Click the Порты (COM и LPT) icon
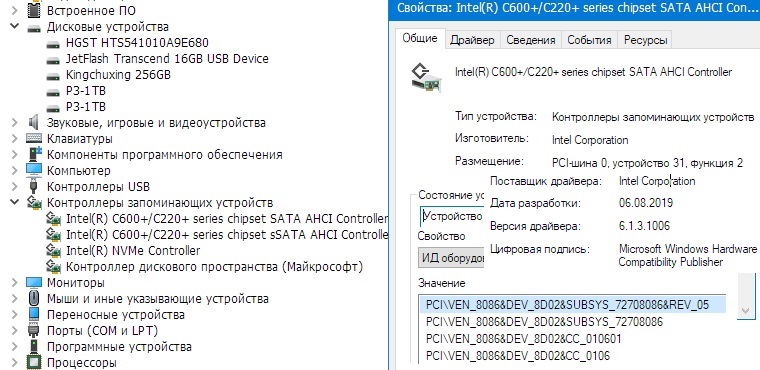The height and width of the screenshot is (370, 760). 34,331
